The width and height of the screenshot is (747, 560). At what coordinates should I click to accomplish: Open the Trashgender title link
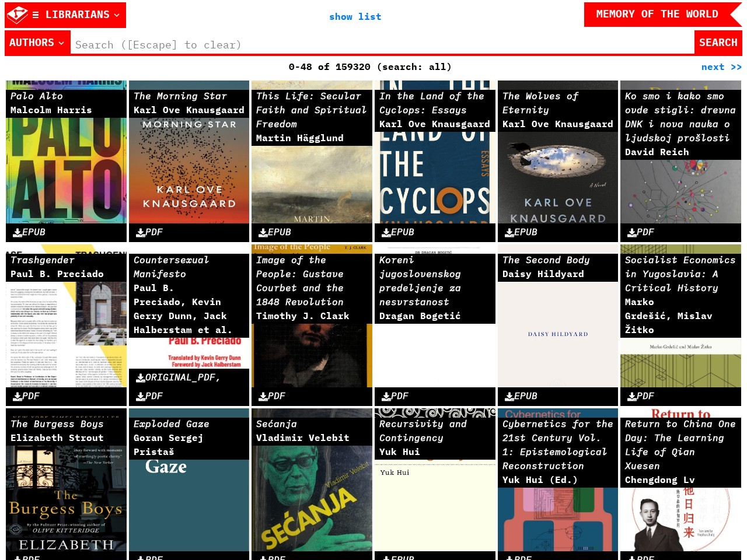(x=43, y=260)
